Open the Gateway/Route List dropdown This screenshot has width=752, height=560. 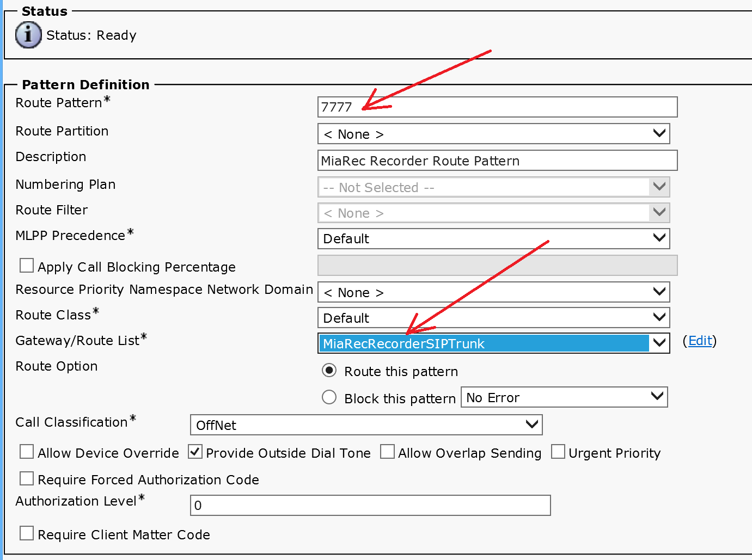(x=493, y=343)
